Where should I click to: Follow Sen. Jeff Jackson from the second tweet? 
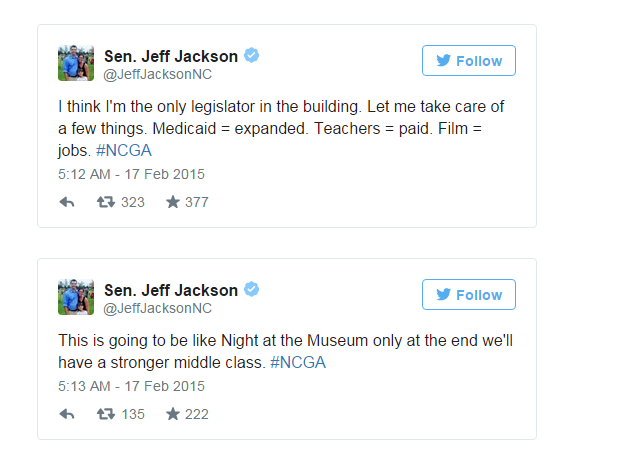click(x=469, y=295)
